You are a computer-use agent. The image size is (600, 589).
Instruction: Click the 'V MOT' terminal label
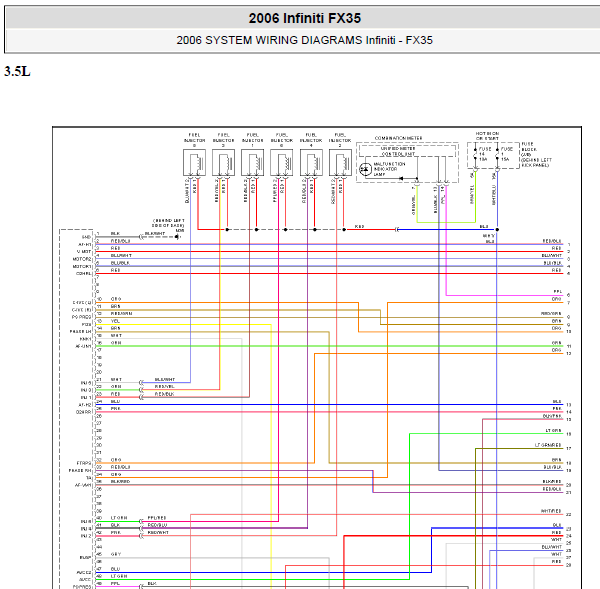pyautogui.click(x=84, y=252)
